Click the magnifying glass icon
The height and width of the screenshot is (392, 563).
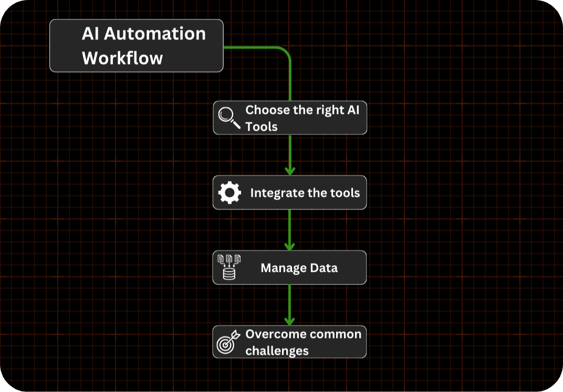point(229,118)
